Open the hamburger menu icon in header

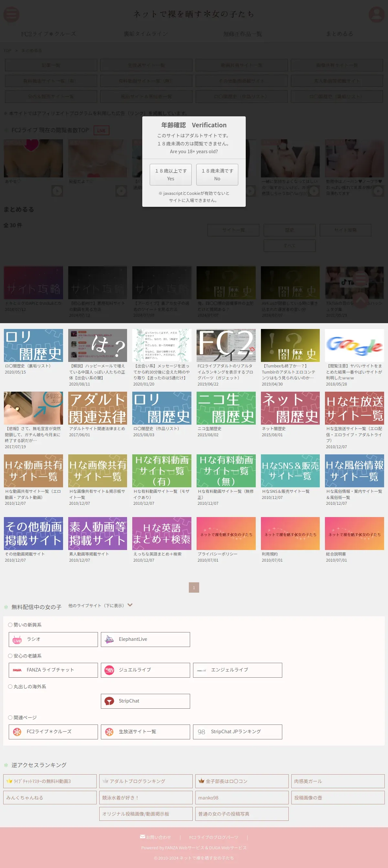pyautogui.click(x=11, y=15)
